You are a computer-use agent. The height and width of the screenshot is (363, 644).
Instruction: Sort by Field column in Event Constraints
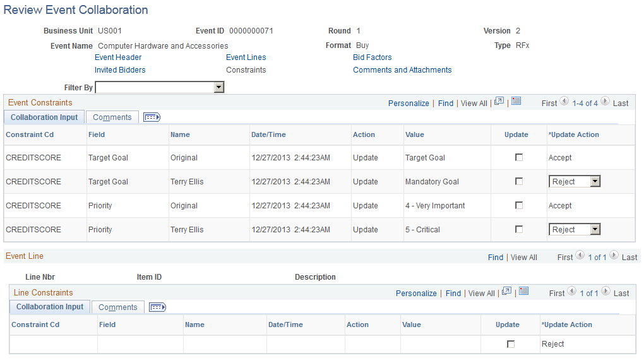[x=97, y=134]
